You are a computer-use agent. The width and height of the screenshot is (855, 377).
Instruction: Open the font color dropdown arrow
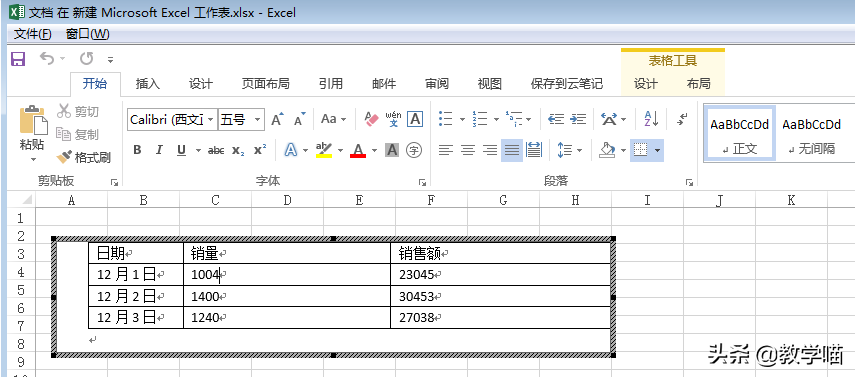374,150
